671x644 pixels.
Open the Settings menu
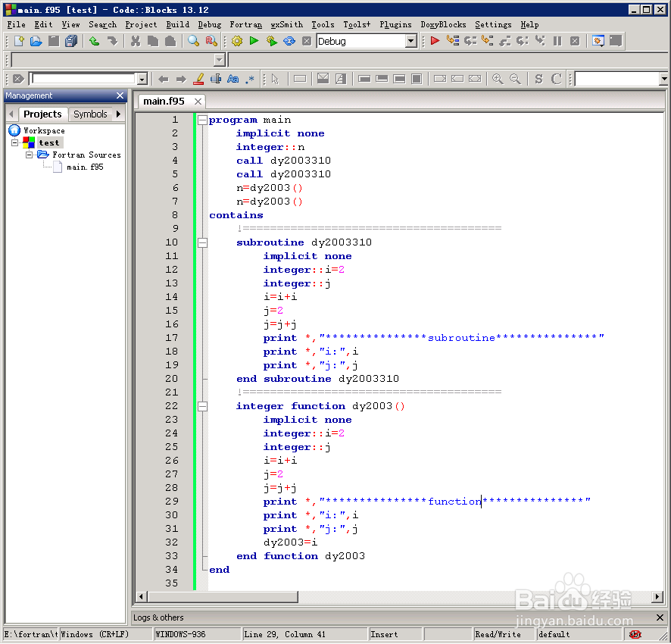click(493, 24)
